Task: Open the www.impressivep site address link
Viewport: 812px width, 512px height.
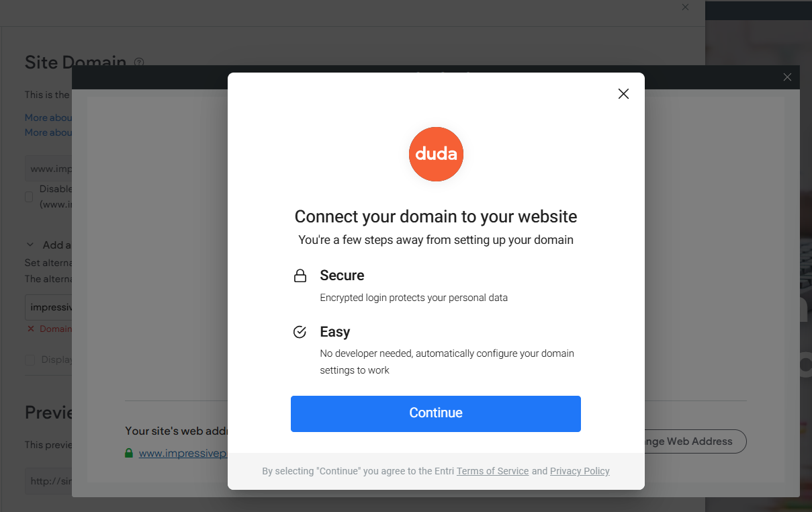Action: (183, 454)
